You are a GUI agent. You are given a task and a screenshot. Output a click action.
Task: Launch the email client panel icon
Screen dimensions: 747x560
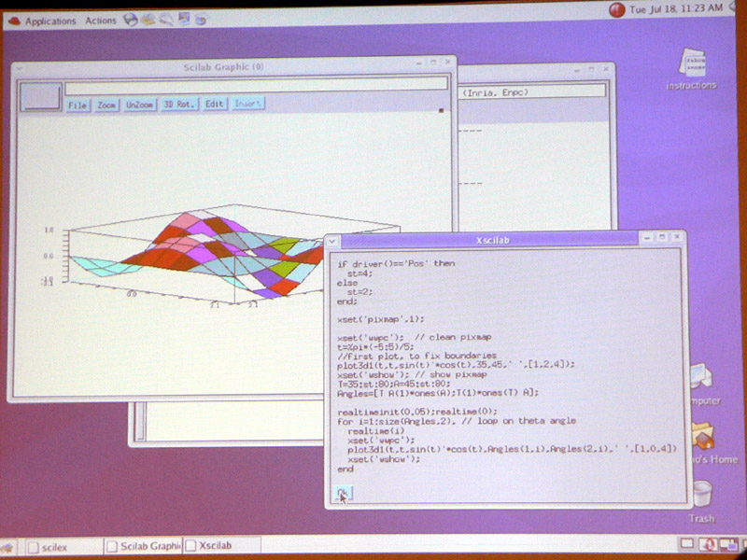pyautogui.click(x=148, y=20)
